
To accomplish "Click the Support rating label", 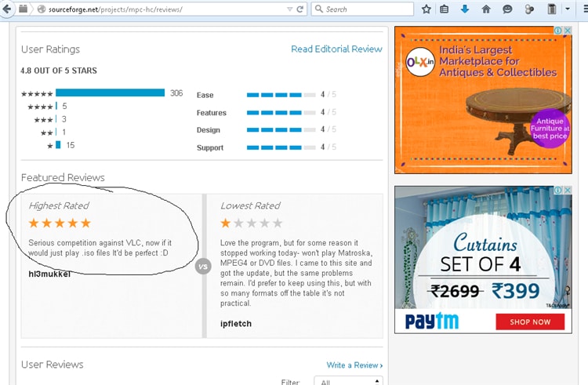I will (x=210, y=147).
